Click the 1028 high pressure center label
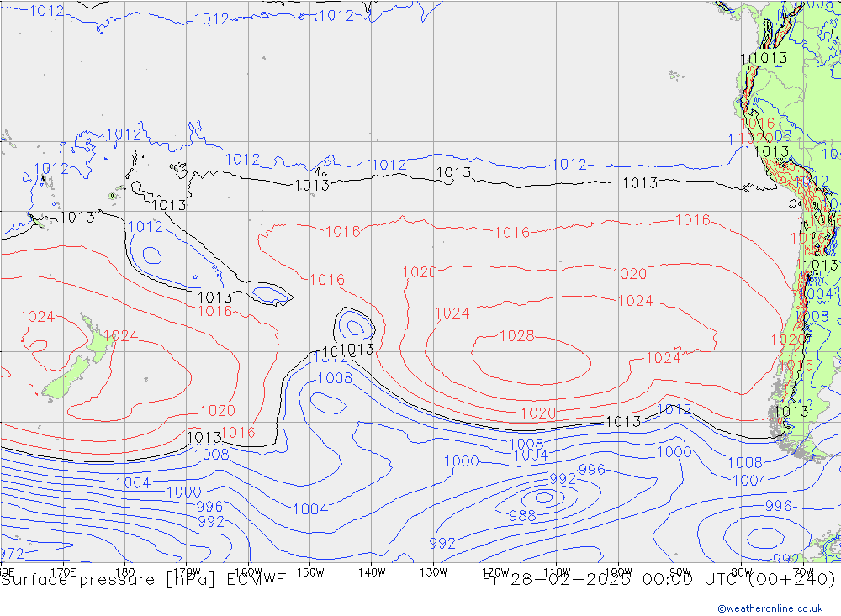Viewport: 841px width, 616px height. pyautogui.click(x=516, y=336)
